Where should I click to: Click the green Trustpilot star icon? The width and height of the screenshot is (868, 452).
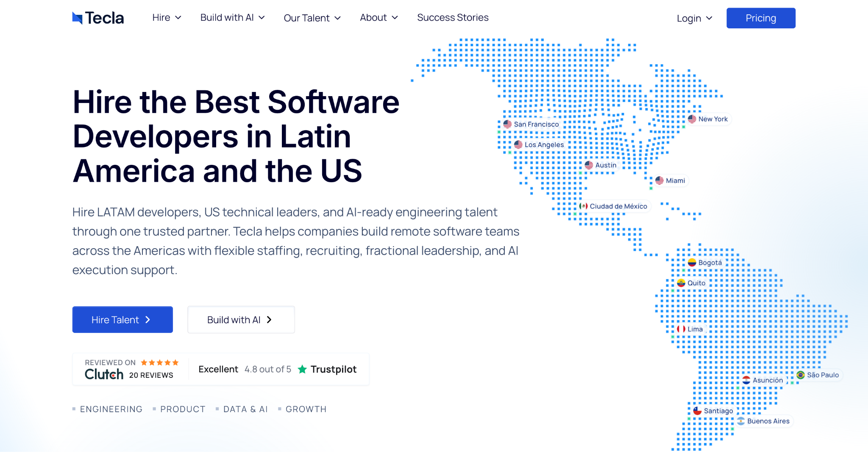click(302, 369)
